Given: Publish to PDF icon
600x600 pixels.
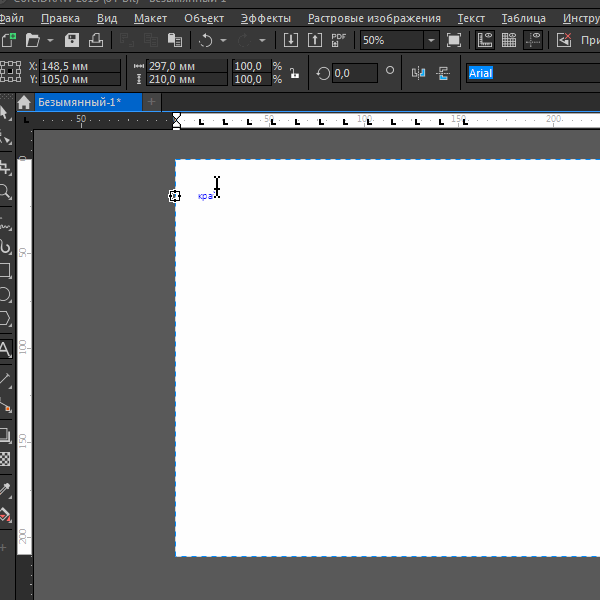Looking at the screenshot, I should coord(339,40).
